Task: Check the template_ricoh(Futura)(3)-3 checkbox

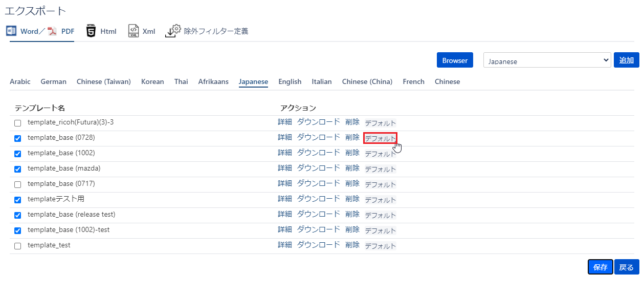Action: click(x=18, y=123)
